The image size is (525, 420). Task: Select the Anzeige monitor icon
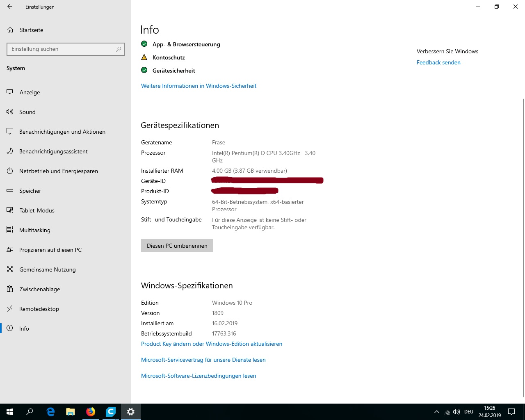[x=10, y=92]
